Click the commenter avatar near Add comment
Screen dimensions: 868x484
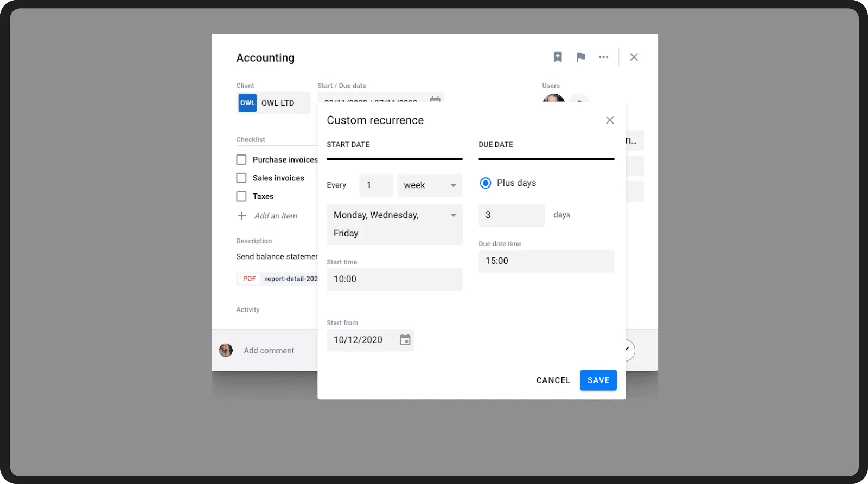click(226, 350)
